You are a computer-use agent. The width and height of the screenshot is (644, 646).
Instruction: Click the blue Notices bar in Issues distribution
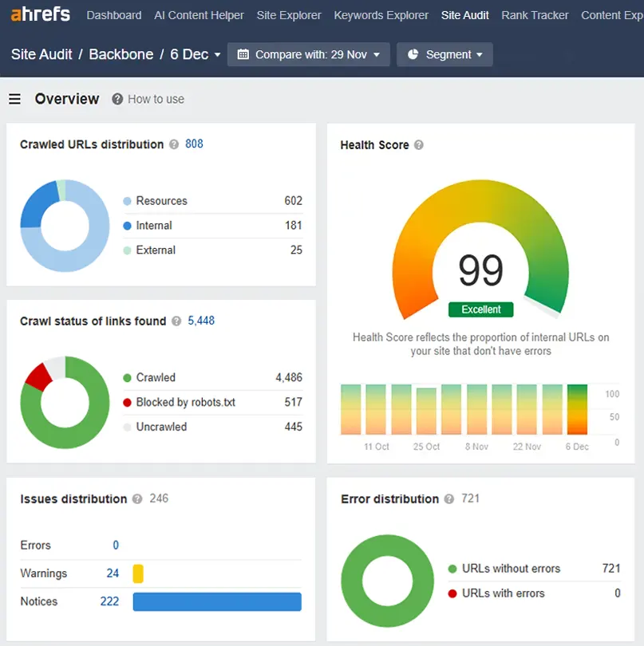pos(217,601)
